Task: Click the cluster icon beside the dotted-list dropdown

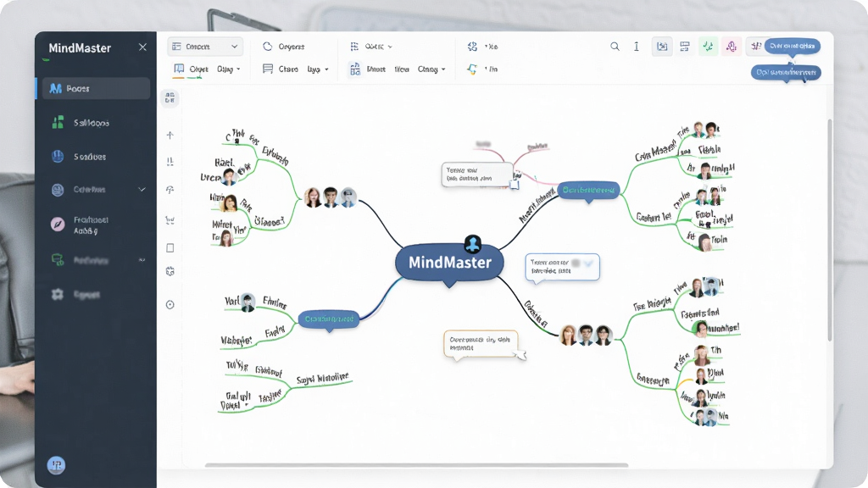Action: pyautogui.click(x=472, y=47)
